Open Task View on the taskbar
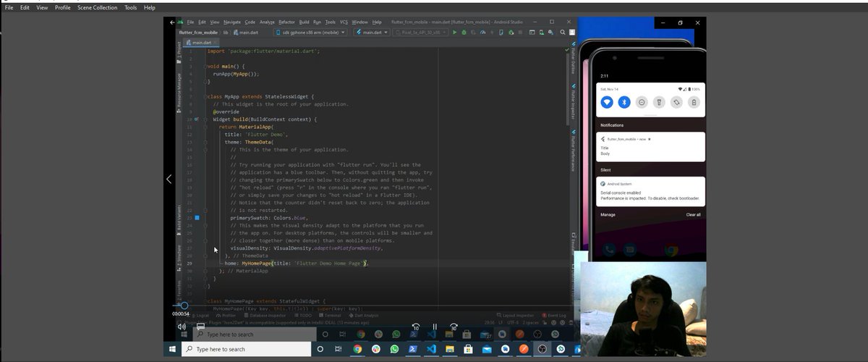Image resolution: width=868 pixels, height=362 pixels. point(338,349)
